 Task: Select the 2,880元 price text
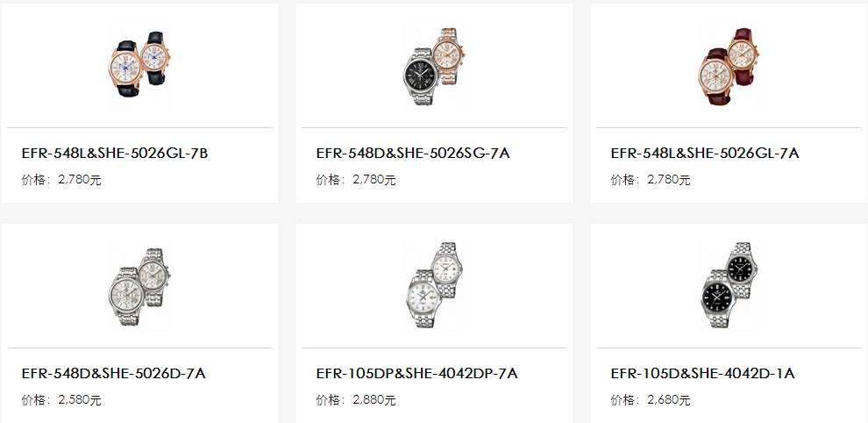[x=374, y=399]
